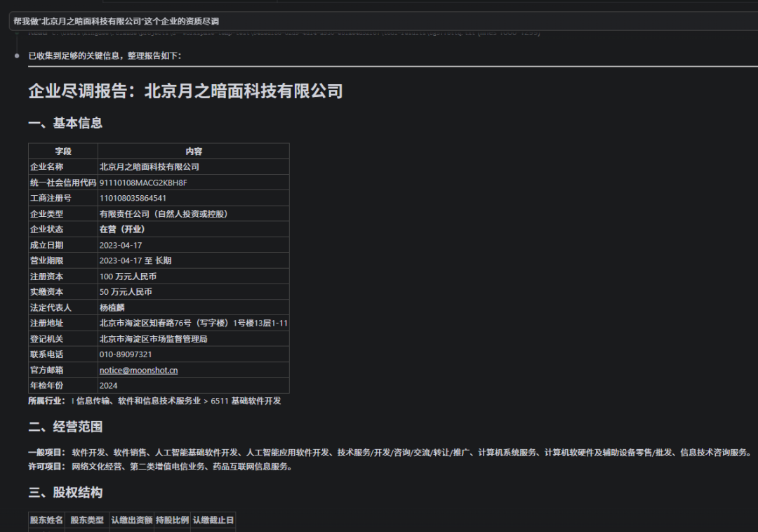Click the bullet dot beside 已收集到足够的关键信息
The height and width of the screenshot is (532, 758).
(17, 55)
